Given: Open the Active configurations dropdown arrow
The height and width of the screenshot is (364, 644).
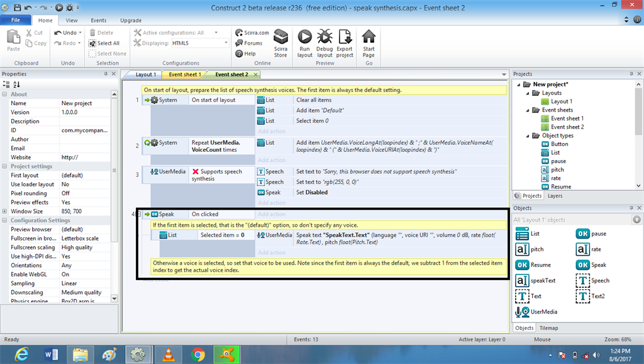Looking at the screenshot, I should (216, 33).
